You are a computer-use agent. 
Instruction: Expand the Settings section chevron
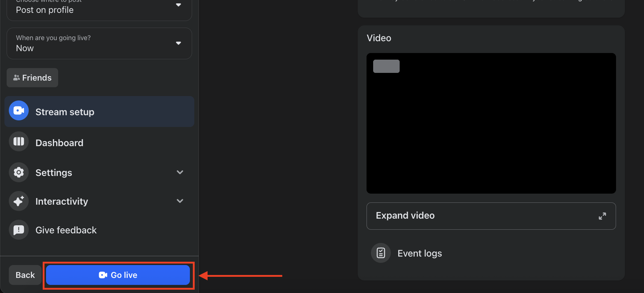point(180,172)
